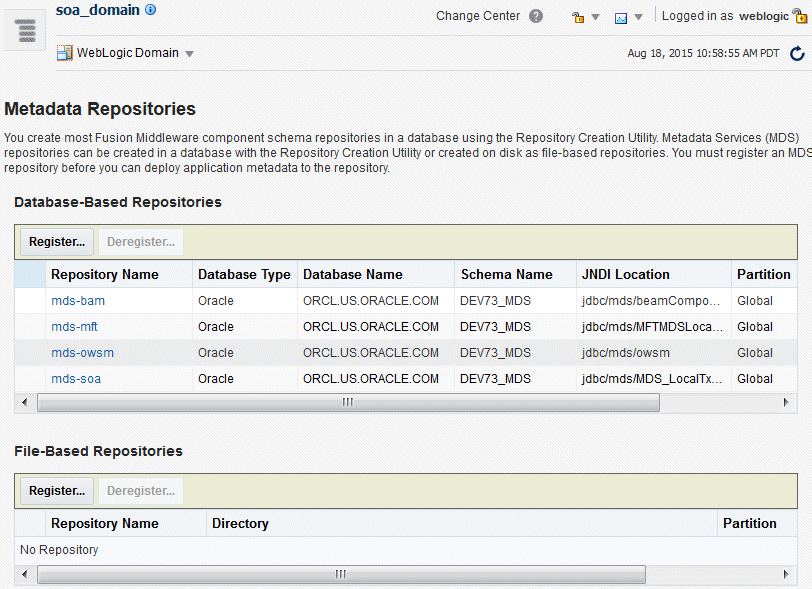Click the soa_domain title text
Image resolution: width=812 pixels, height=589 pixels.
tap(98, 10)
